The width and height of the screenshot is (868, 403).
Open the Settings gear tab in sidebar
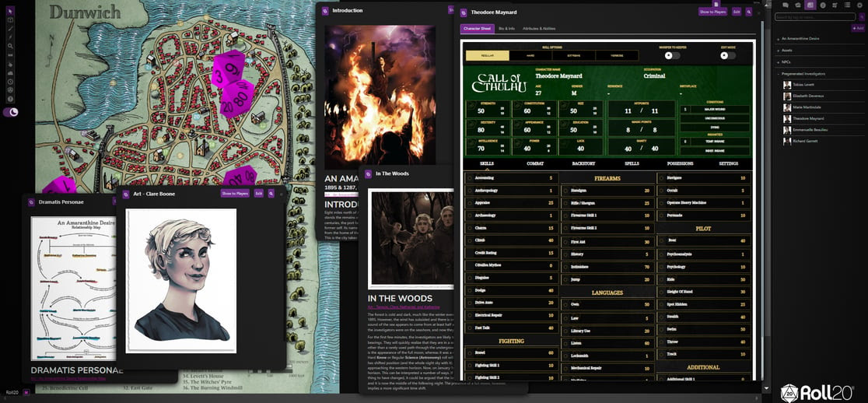[x=859, y=5]
